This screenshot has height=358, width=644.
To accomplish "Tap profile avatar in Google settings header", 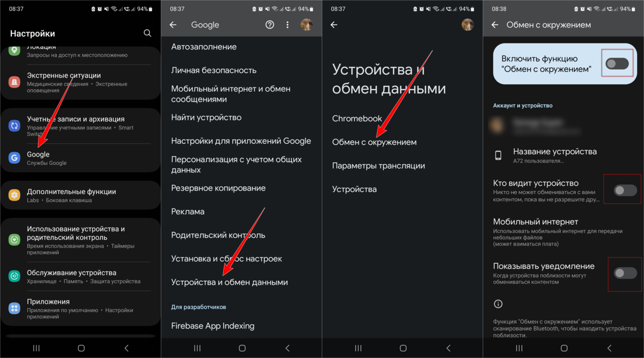I will (306, 25).
